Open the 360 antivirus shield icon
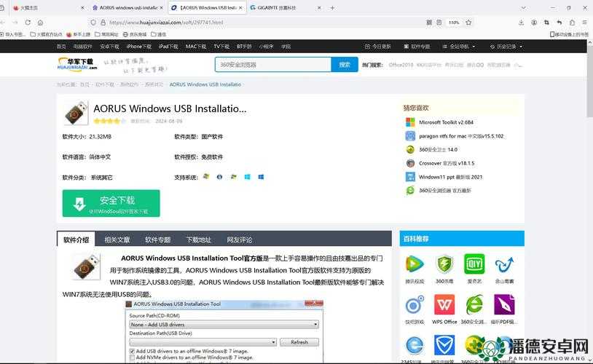 (444, 264)
